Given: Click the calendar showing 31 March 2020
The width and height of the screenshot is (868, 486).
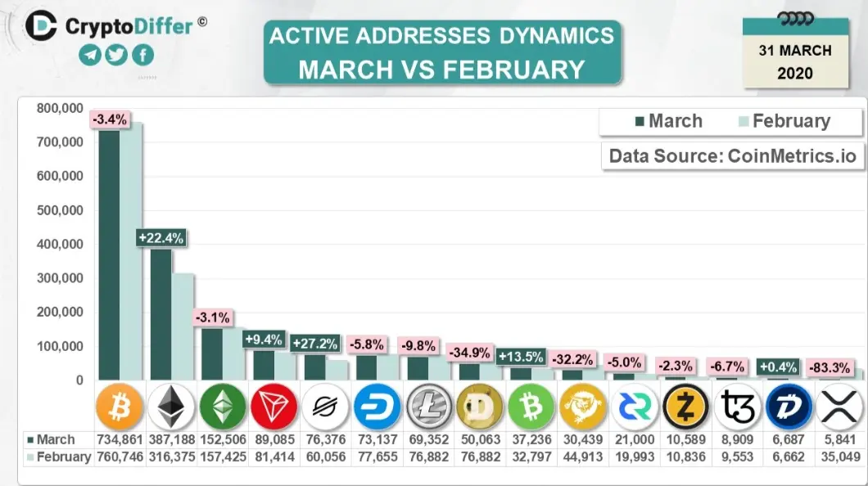Looking at the screenshot, I should click(795, 50).
